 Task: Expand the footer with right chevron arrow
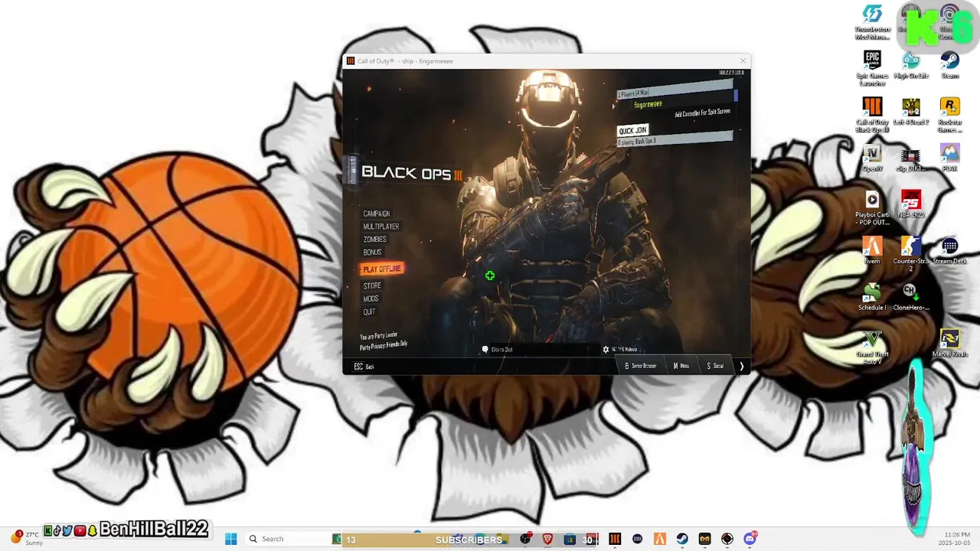[741, 366]
